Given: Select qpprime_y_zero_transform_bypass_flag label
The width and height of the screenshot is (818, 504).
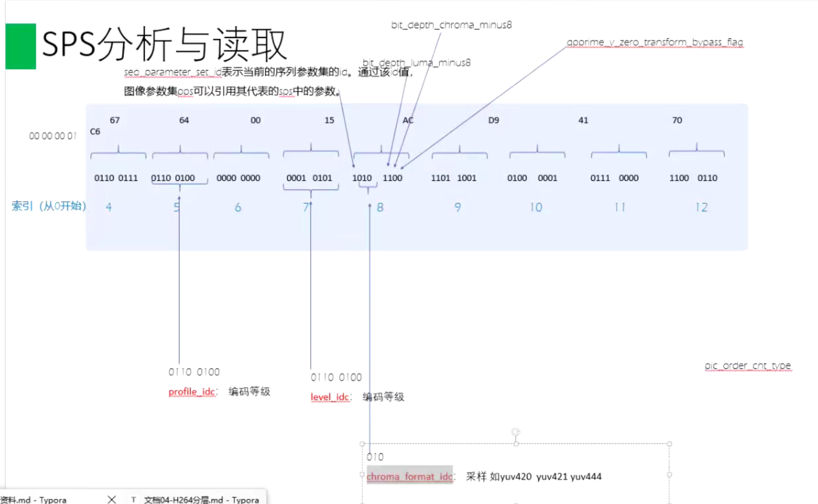Looking at the screenshot, I should [655, 42].
